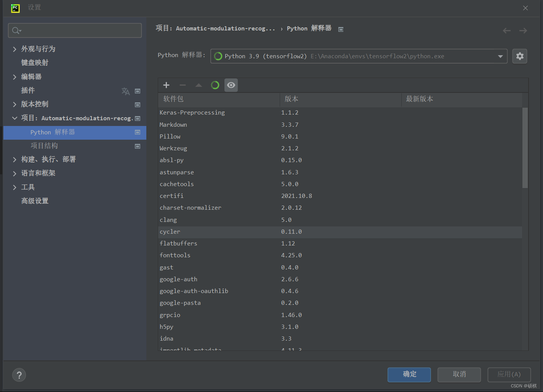Select the Pillow package row
Image resolution: width=543 pixels, height=392 pixels.
[x=340, y=137]
